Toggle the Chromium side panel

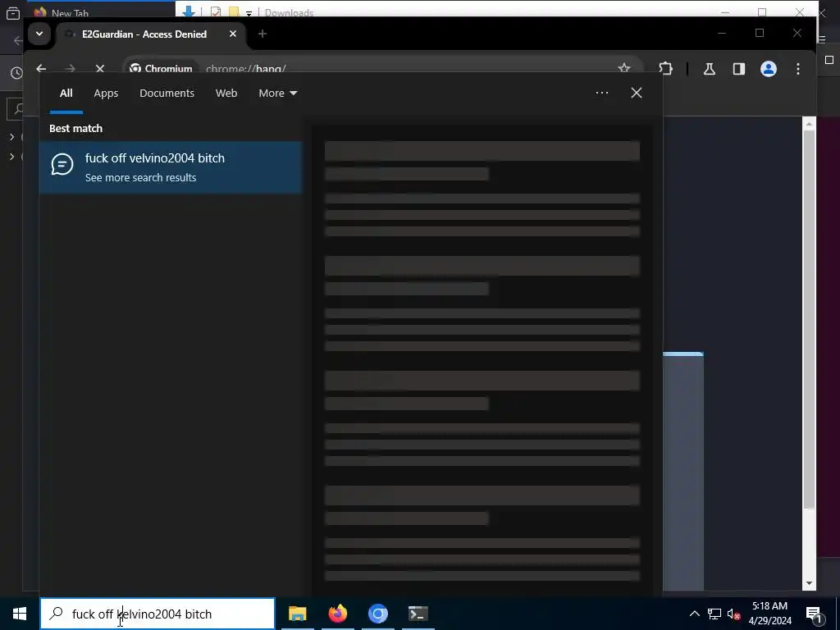tap(739, 69)
